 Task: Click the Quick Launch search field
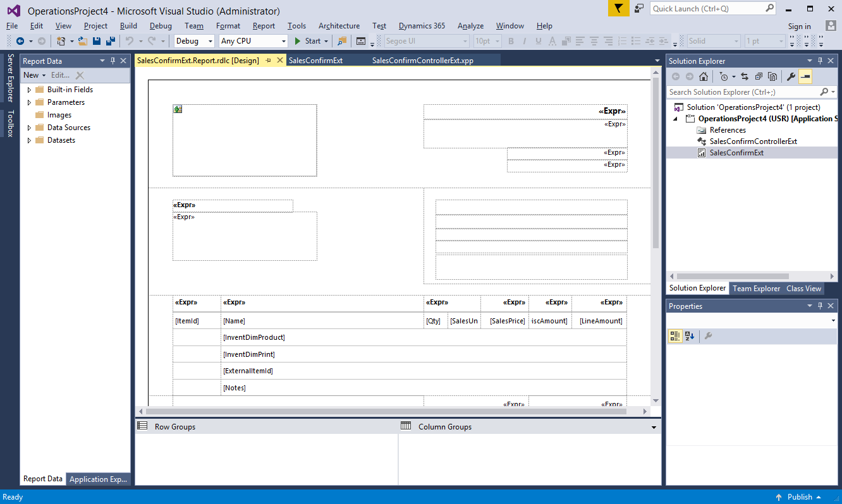click(707, 8)
